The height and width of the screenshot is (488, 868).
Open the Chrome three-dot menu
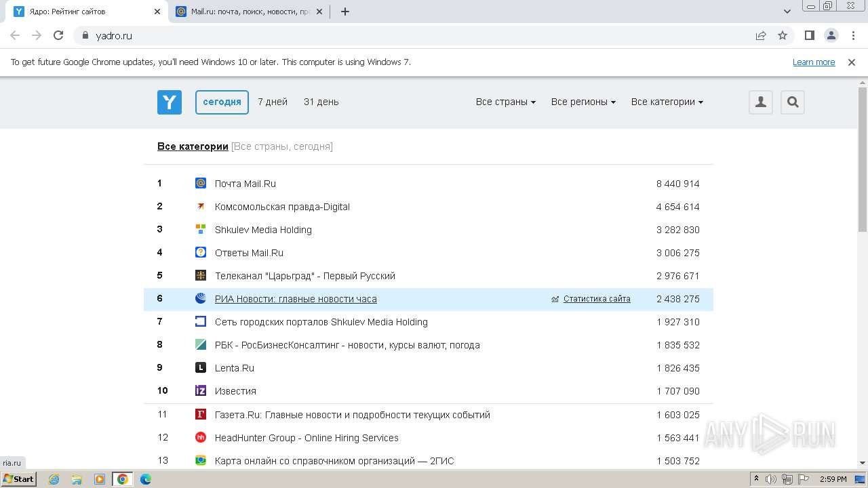click(x=852, y=35)
